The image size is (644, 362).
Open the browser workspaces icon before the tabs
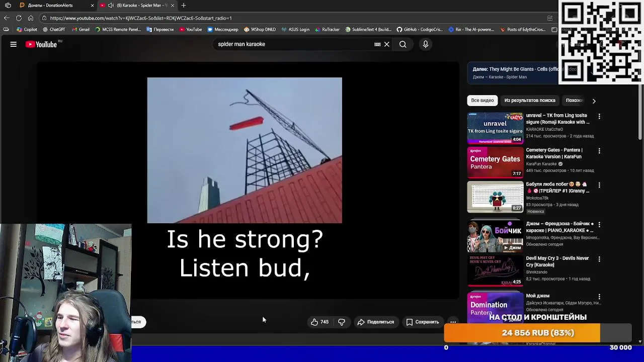click(x=8, y=5)
